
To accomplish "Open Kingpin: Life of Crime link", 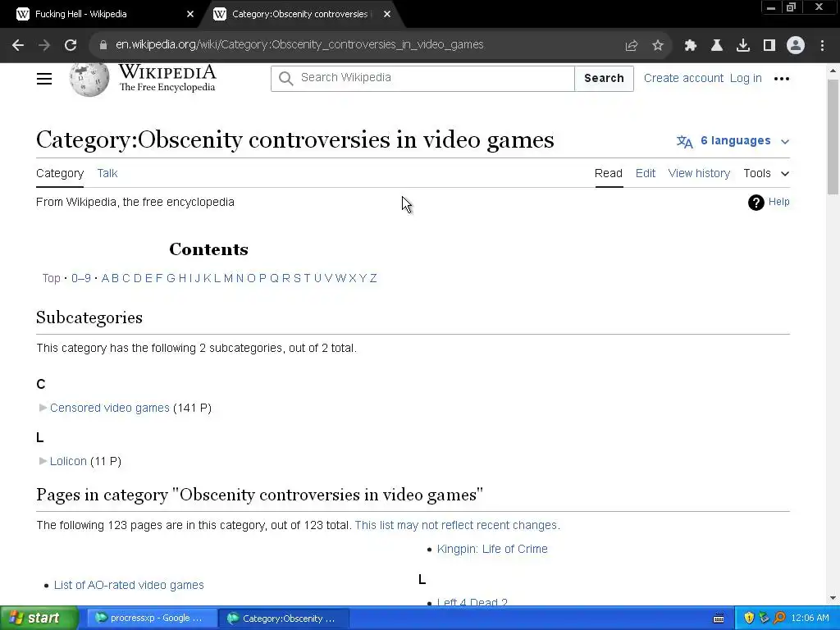I will click(x=492, y=549).
